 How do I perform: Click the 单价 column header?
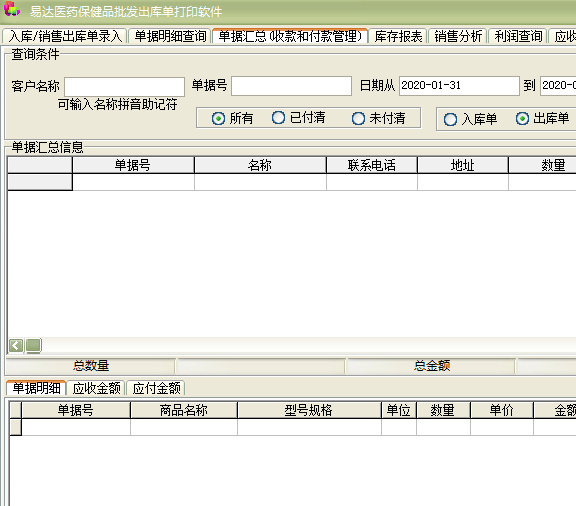point(501,410)
